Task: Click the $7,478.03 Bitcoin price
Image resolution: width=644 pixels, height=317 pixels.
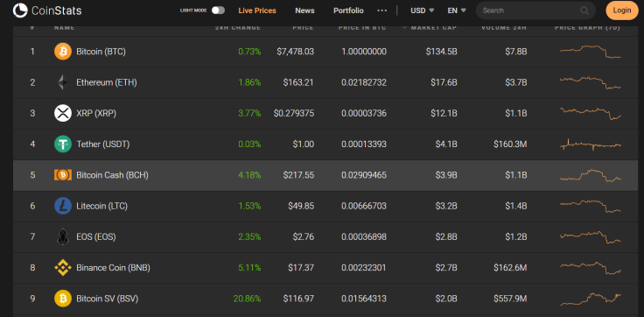Action: pyautogui.click(x=295, y=52)
